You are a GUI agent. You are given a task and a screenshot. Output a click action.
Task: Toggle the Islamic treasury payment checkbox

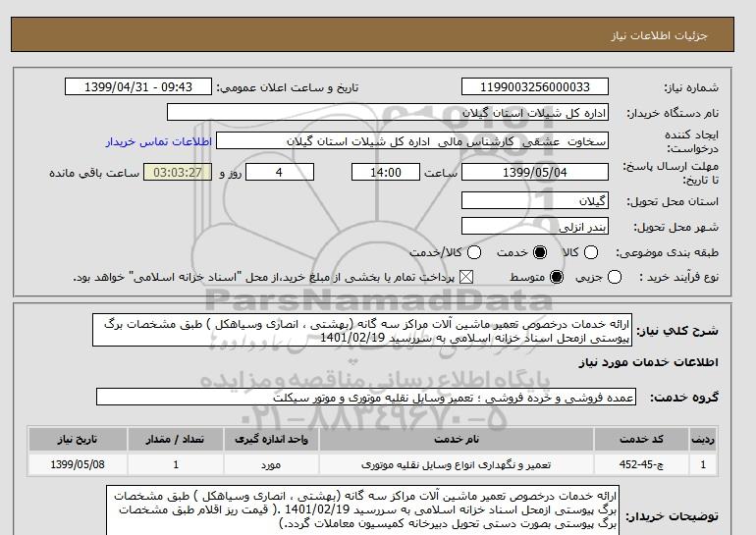point(465,277)
